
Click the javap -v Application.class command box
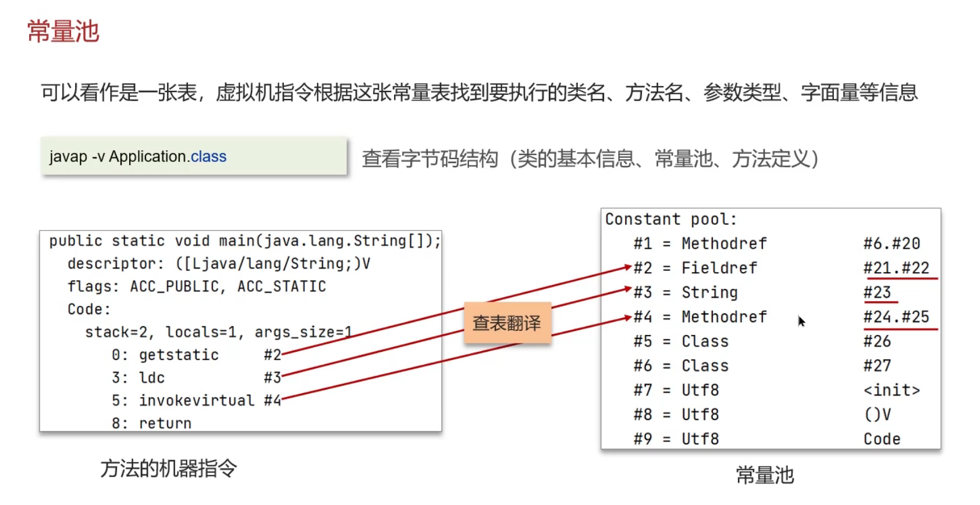(194, 156)
